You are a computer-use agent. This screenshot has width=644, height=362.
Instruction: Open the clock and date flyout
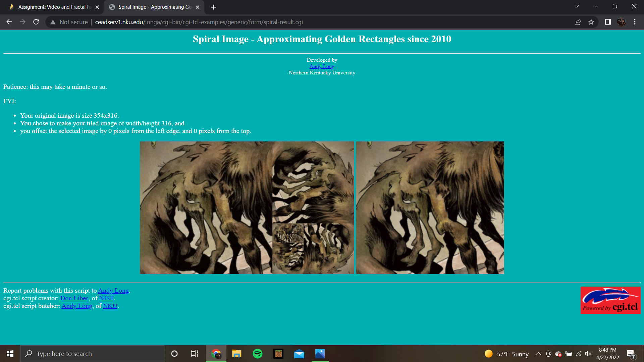[x=607, y=354]
